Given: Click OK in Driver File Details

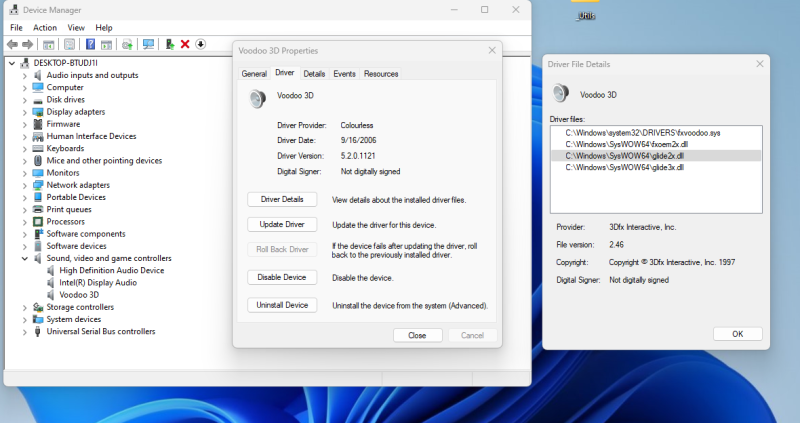Looking at the screenshot, I should coord(738,334).
